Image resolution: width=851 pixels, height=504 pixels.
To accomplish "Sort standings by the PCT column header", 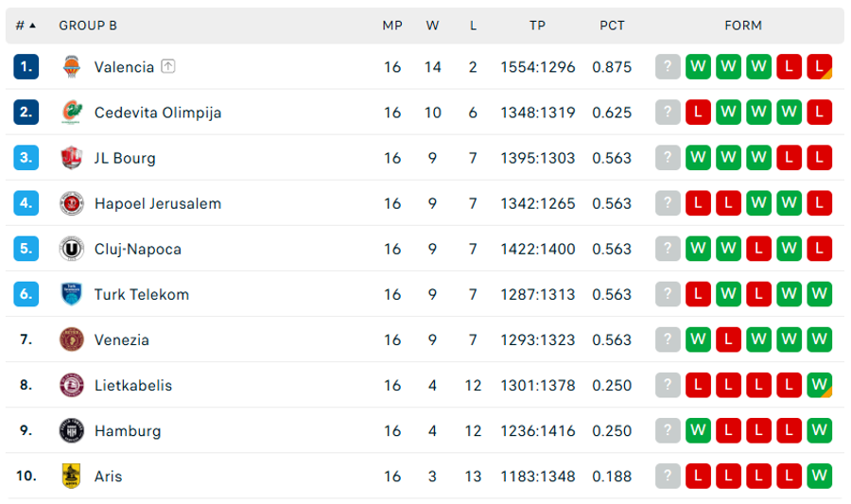I will click(x=612, y=26).
